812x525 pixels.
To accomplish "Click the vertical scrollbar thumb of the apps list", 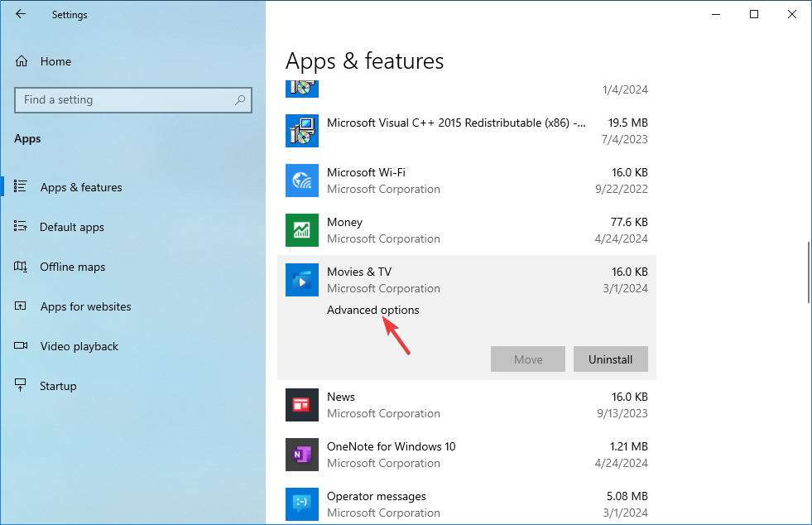I will (809, 272).
